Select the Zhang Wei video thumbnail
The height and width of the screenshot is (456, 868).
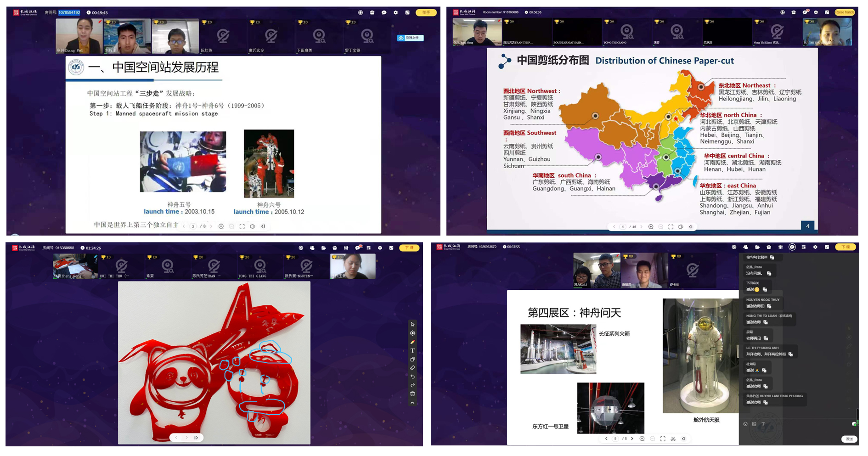tap(79, 36)
